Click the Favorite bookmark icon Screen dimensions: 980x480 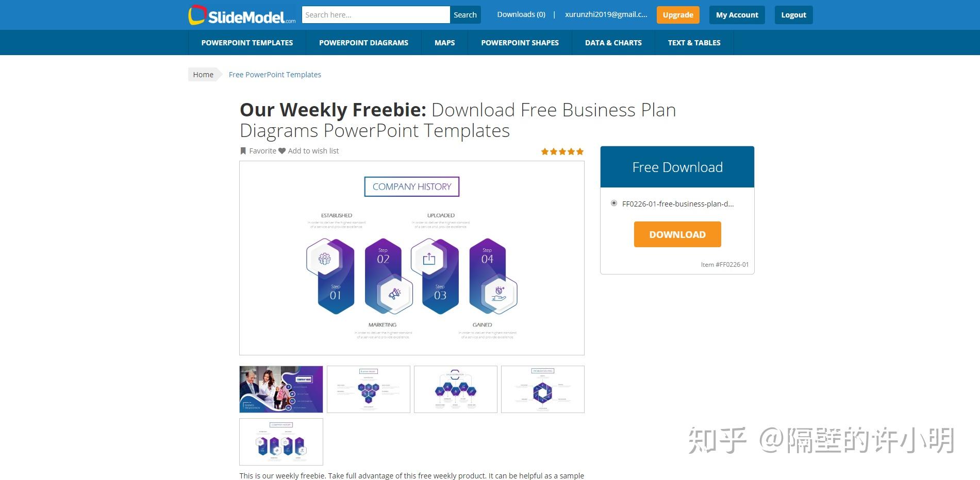(243, 151)
